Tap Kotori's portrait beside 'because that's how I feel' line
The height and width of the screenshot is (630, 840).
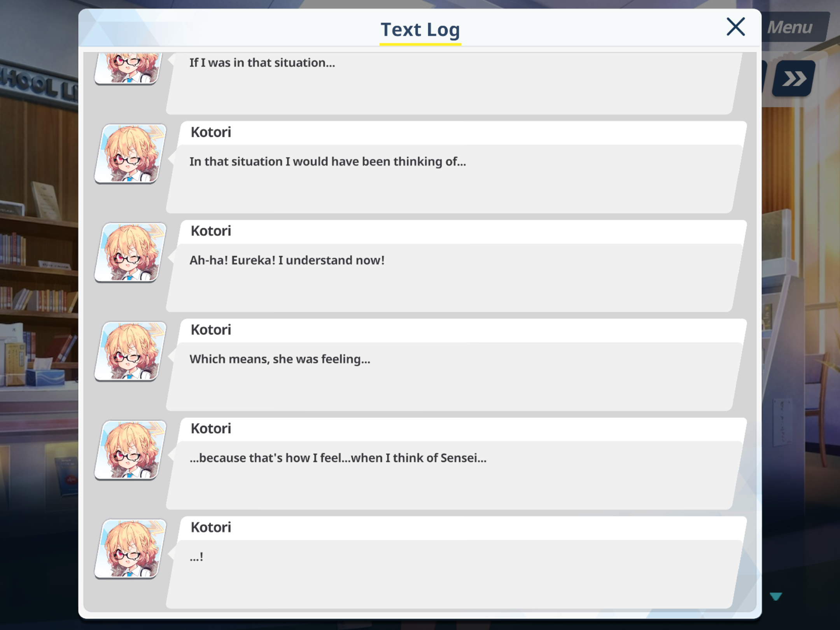[x=130, y=450]
